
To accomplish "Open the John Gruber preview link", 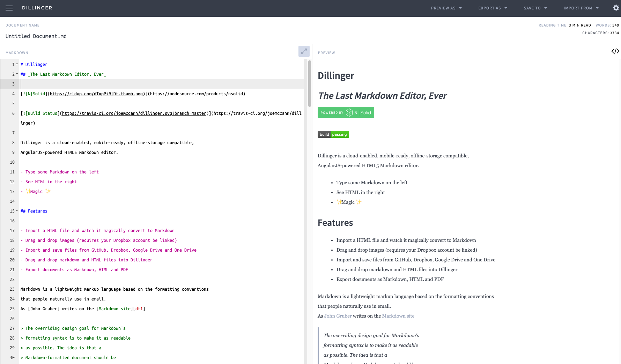I will click(338, 316).
